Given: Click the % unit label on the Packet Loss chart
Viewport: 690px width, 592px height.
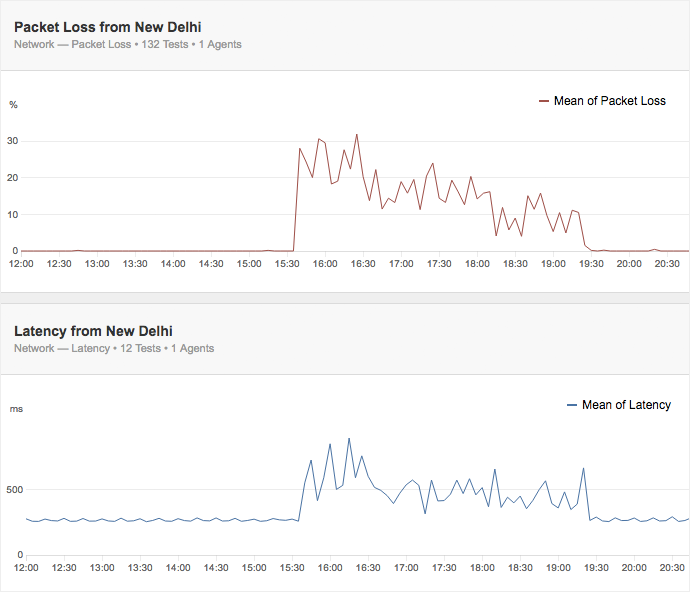Looking at the screenshot, I should click(x=13, y=104).
